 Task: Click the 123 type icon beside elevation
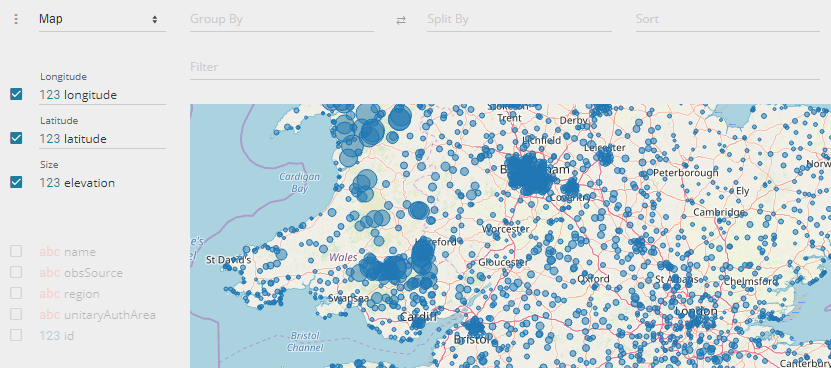pos(49,183)
